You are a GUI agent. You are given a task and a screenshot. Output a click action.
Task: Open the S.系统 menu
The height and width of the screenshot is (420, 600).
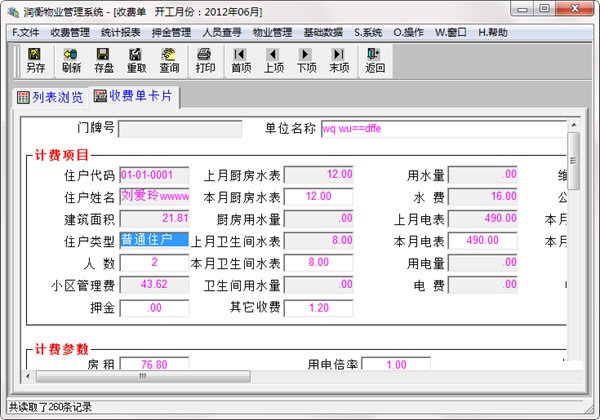click(x=368, y=33)
